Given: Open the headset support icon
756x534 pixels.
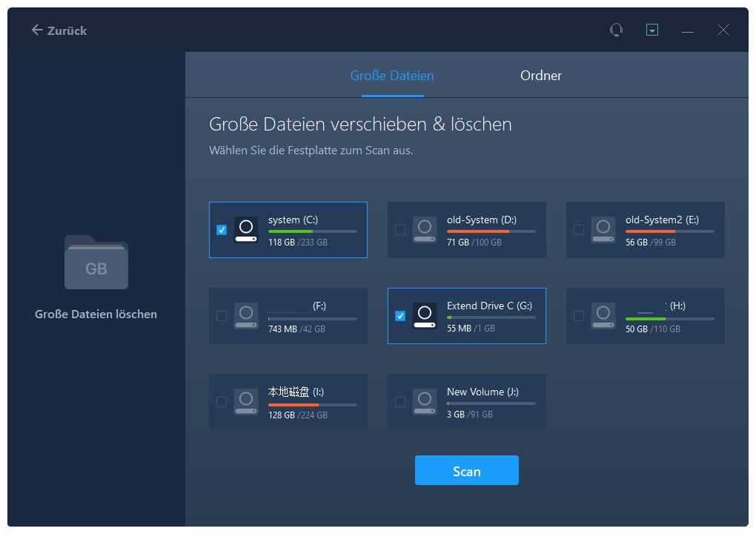Looking at the screenshot, I should [616, 30].
